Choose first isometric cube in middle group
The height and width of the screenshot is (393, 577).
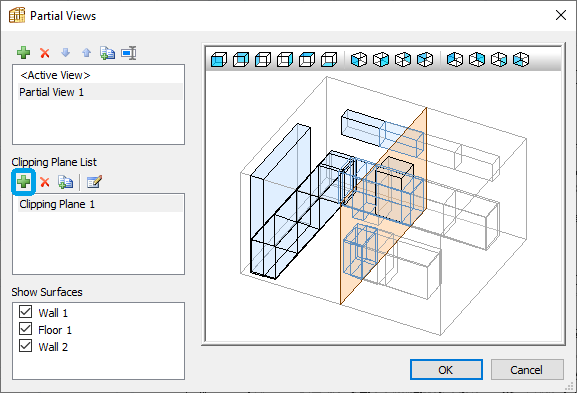tap(359, 59)
